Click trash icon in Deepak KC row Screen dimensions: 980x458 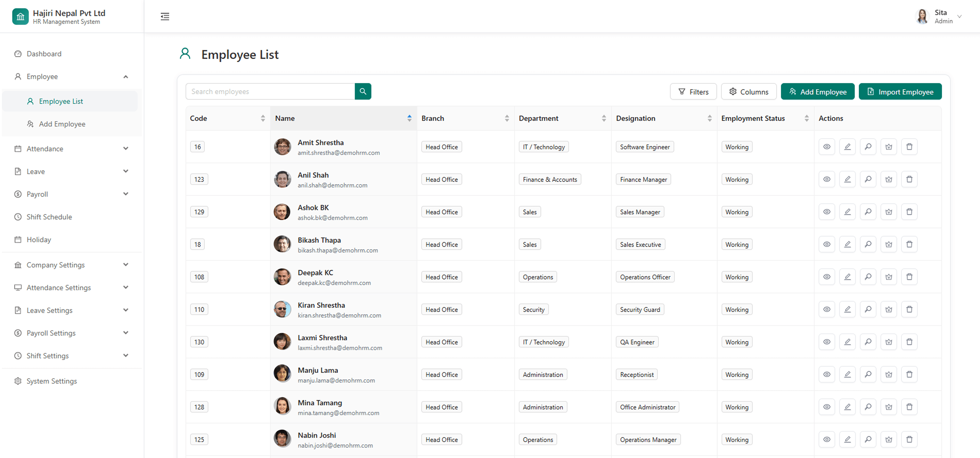click(909, 277)
